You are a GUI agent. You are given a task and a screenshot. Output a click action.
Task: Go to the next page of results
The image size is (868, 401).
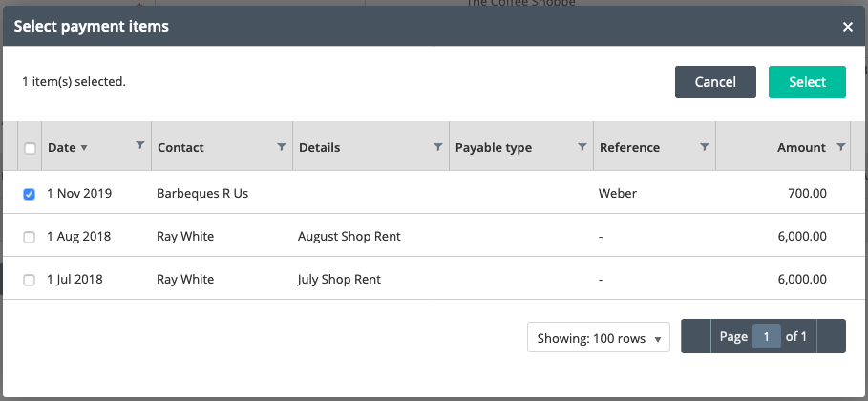tap(831, 336)
